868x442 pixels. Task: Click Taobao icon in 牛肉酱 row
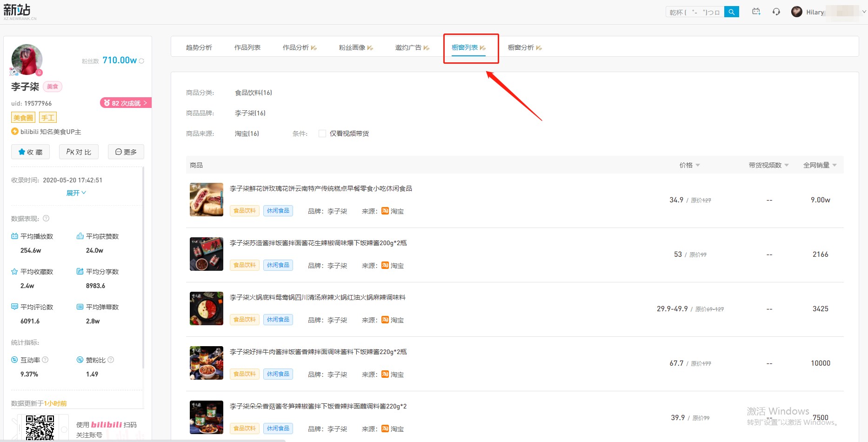tap(385, 374)
